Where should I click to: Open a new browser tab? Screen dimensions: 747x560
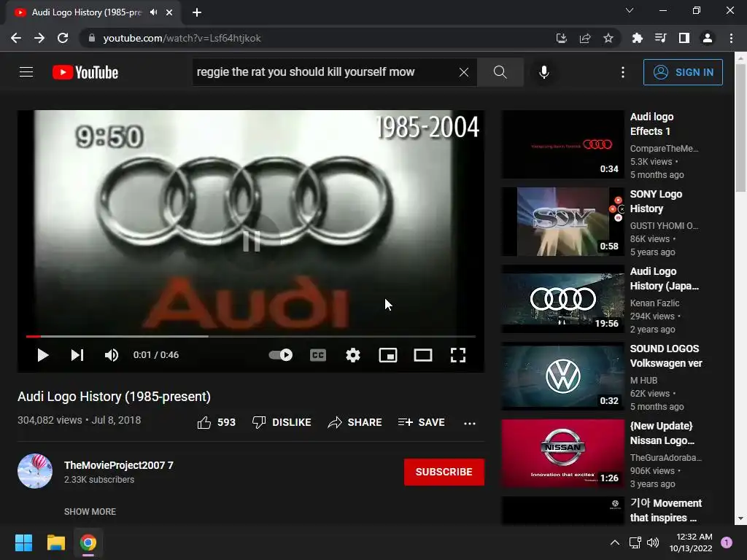click(x=197, y=12)
